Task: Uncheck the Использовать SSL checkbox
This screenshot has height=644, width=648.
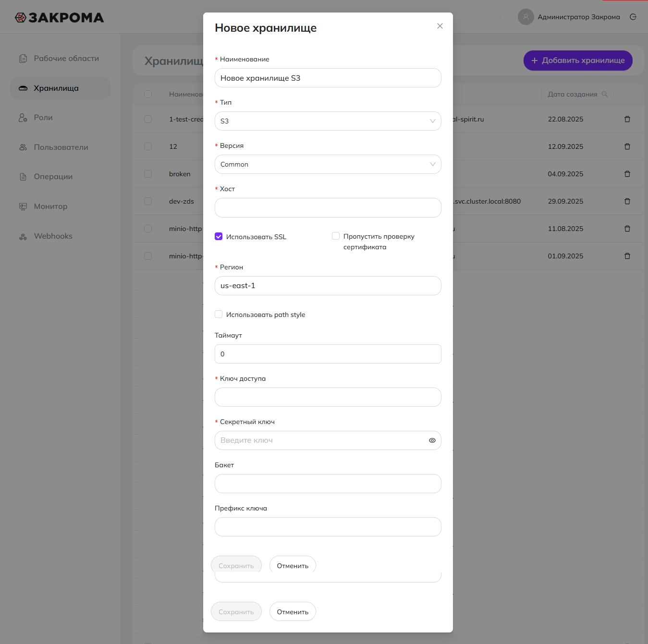Action: (x=219, y=236)
